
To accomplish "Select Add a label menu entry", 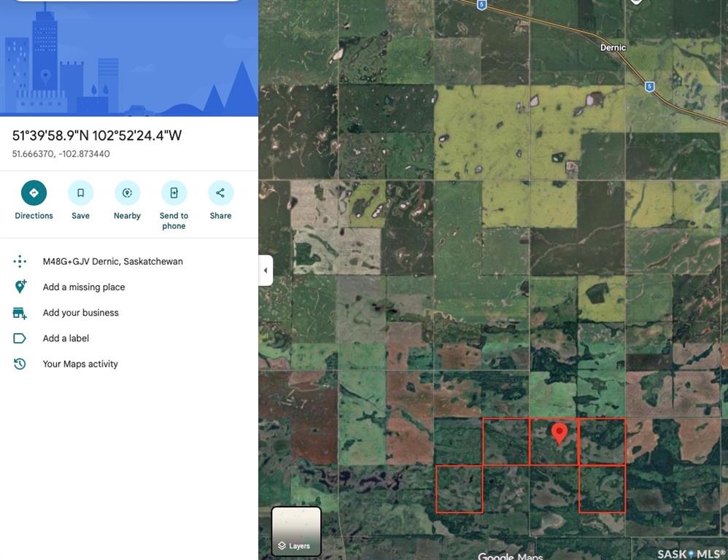I will pyautogui.click(x=66, y=338).
